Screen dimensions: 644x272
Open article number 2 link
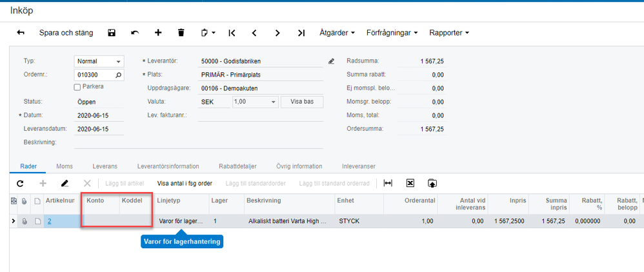click(49, 221)
